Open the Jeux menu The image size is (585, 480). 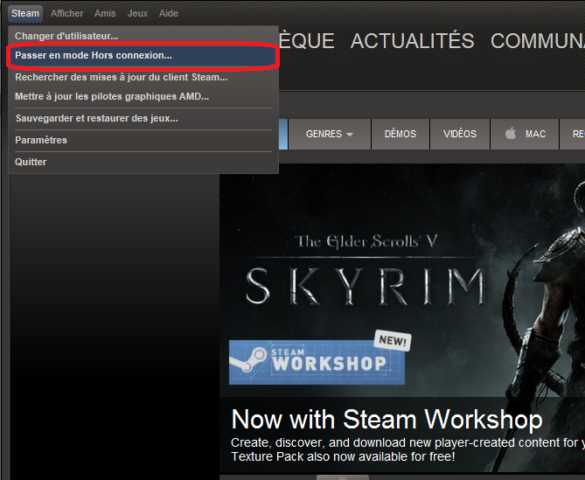pyautogui.click(x=138, y=13)
